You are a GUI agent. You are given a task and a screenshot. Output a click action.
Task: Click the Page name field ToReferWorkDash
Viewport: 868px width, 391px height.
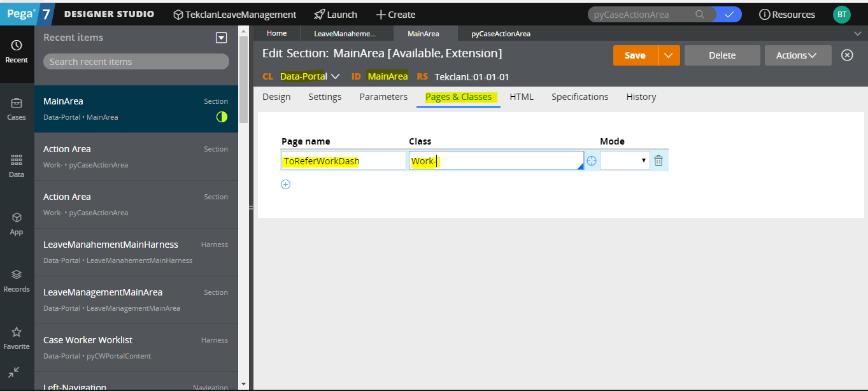[343, 160]
